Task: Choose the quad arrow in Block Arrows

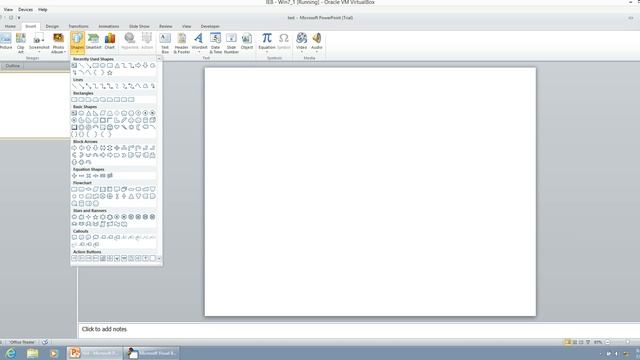Action: tap(117, 148)
